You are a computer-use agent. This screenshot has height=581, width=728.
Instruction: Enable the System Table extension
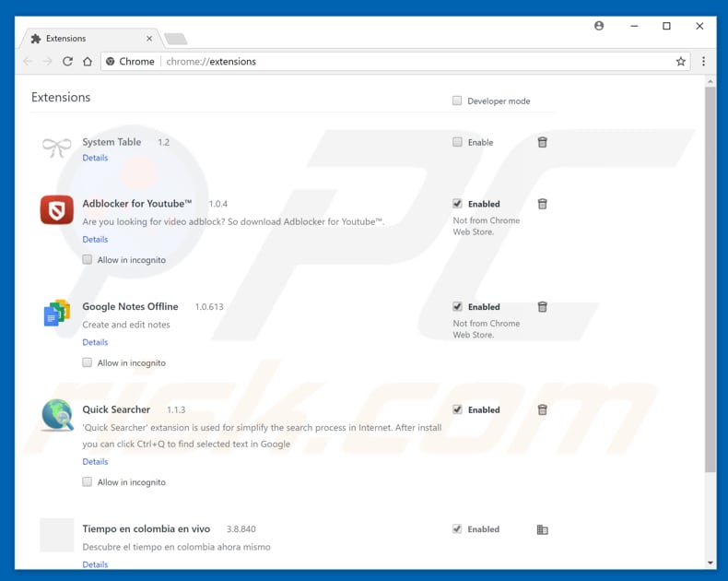coord(457,142)
